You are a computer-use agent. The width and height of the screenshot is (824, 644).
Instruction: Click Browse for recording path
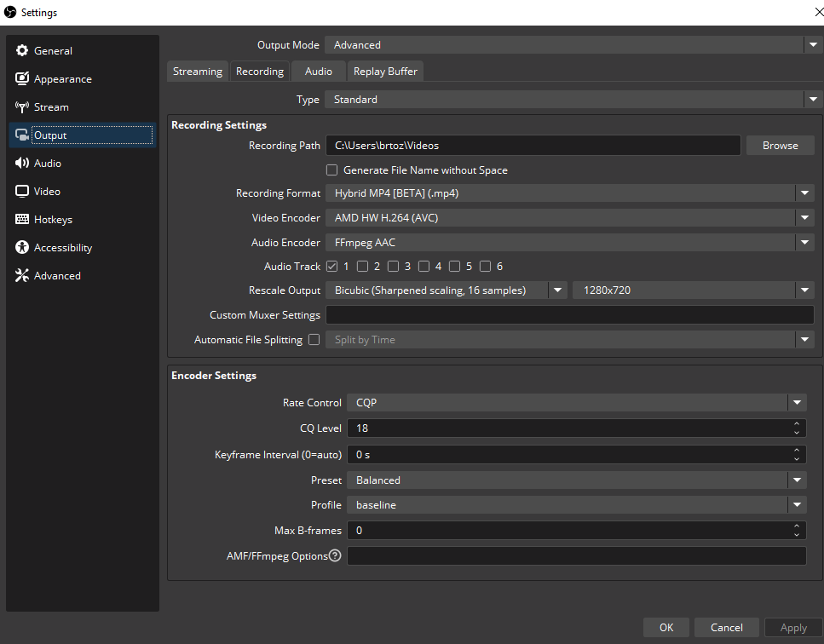[x=780, y=146]
